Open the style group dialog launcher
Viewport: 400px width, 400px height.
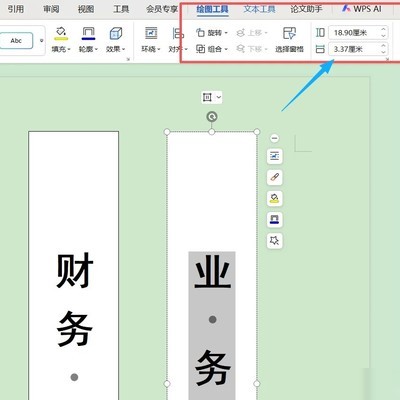(128, 59)
